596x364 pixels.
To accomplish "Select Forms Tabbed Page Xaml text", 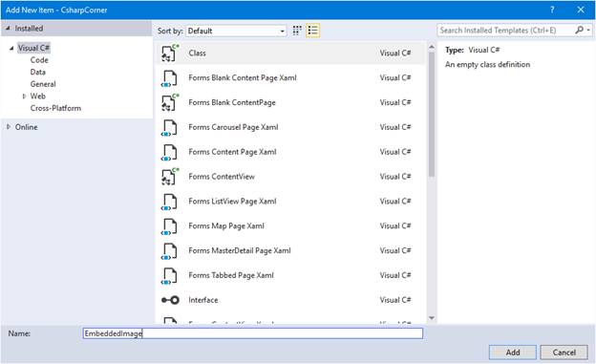I will (231, 275).
